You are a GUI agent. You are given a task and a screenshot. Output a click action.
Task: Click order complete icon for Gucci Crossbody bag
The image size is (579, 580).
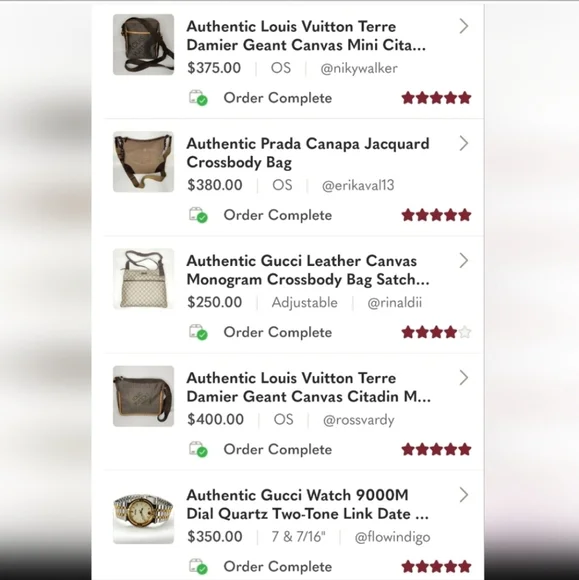198,332
